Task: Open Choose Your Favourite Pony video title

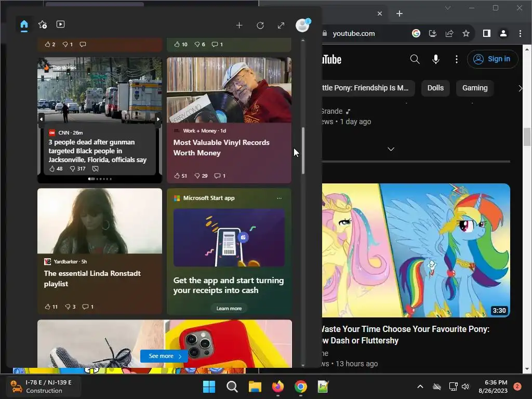Action: [405, 335]
